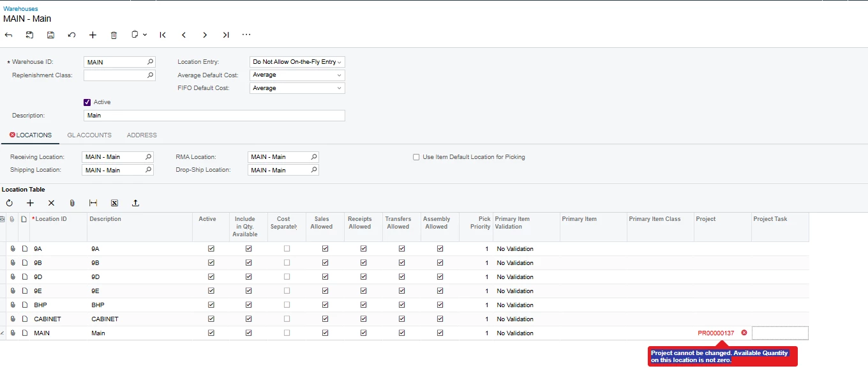Enable Use Item Default Location for Picking
The height and width of the screenshot is (387, 868).
point(416,157)
